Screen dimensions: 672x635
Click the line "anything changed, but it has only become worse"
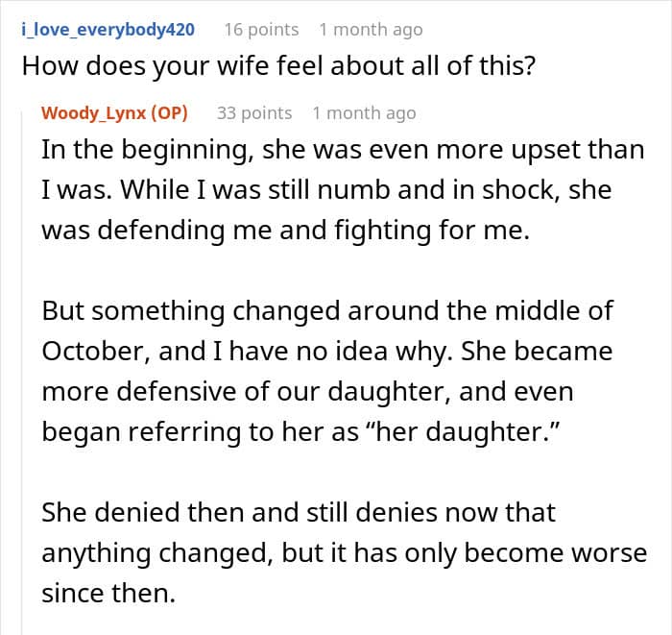point(344,553)
